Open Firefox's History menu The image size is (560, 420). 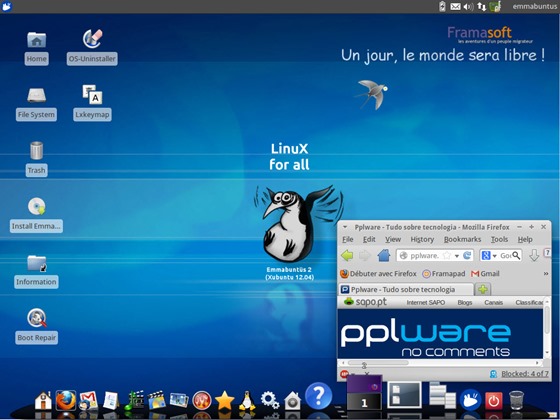tap(422, 239)
